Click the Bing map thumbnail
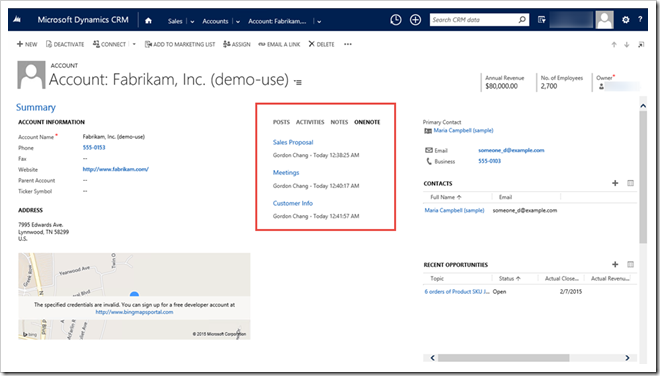This screenshot has height=376, width=660. click(134, 296)
